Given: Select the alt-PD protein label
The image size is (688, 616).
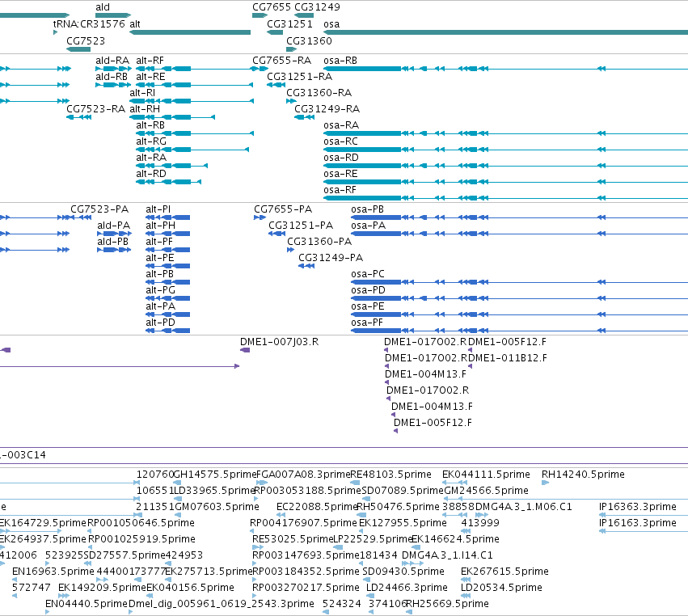Looking at the screenshot, I should (160, 323).
